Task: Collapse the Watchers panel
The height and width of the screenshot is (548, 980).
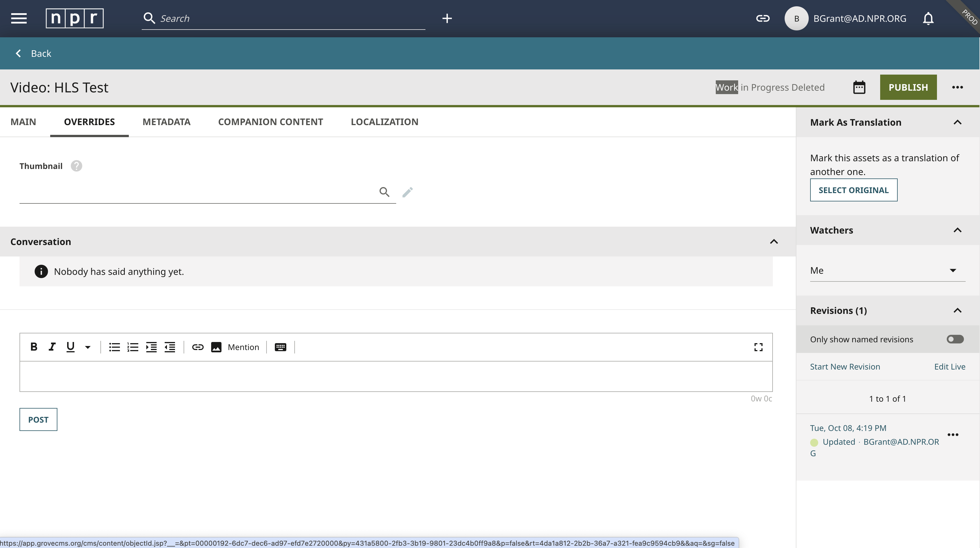Action: (957, 230)
